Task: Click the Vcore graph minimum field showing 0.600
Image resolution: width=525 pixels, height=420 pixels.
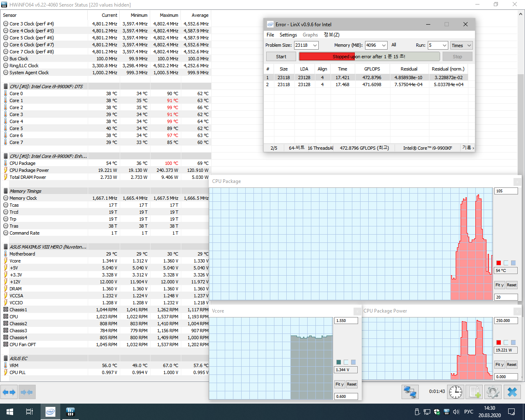Action: click(x=346, y=397)
